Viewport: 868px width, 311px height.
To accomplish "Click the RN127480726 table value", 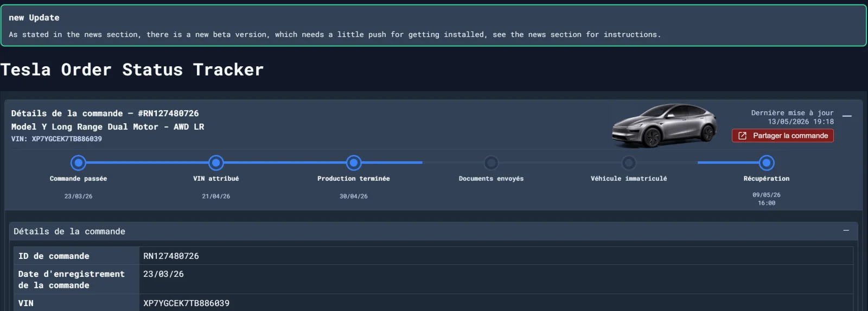I will pos(171,256).
